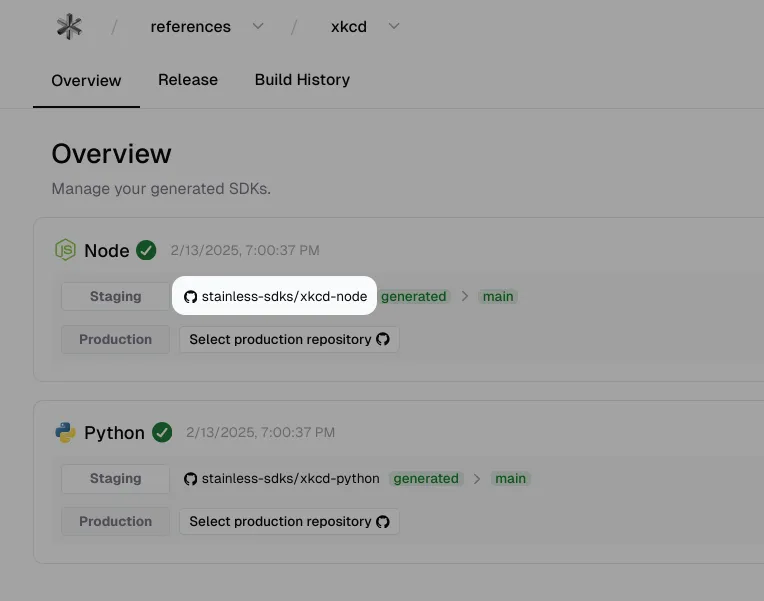Click Python's main branch tag
This screenshot has width=764, height=601.
(x=510, y=478)
